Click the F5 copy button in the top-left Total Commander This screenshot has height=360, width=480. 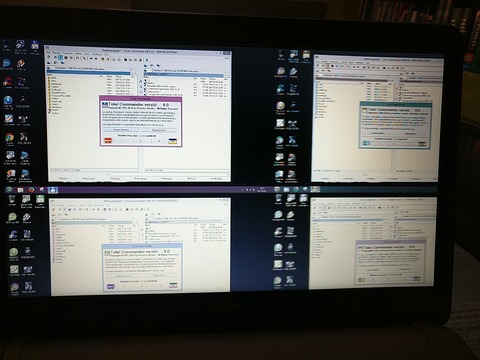[x=115, y=178]
